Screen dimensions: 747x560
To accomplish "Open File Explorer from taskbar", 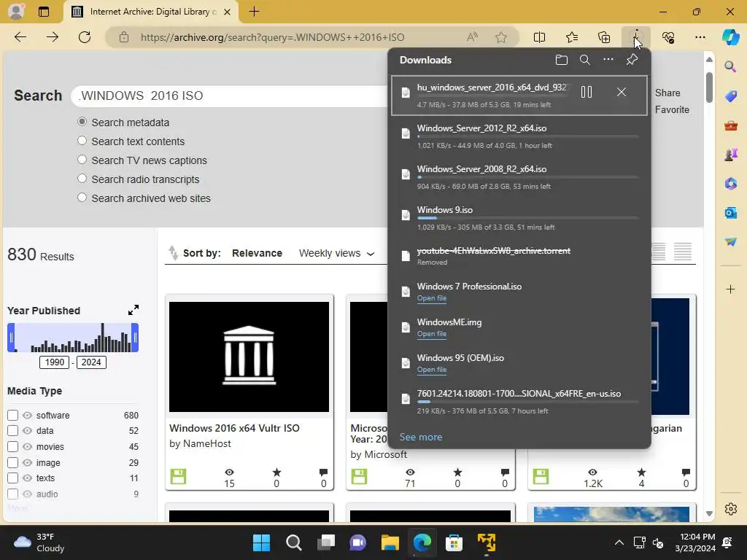I will [390, 542].
